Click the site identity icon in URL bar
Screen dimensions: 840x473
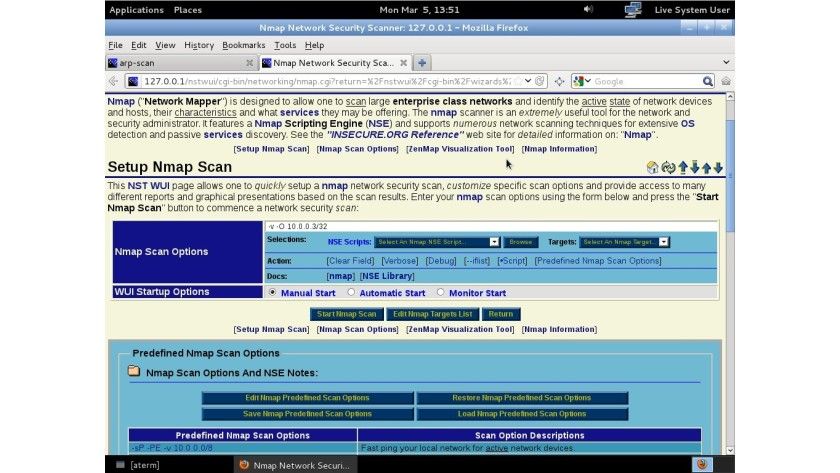(133, 81)
